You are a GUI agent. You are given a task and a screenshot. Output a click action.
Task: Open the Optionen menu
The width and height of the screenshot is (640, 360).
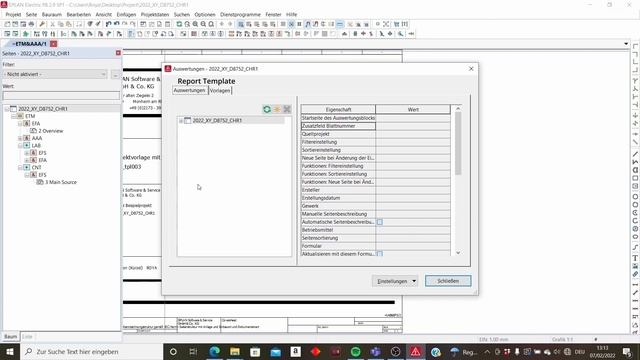205,14
